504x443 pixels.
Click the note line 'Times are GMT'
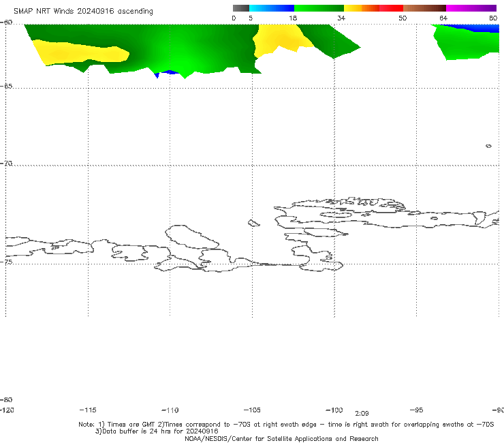(x=131, y=425)
